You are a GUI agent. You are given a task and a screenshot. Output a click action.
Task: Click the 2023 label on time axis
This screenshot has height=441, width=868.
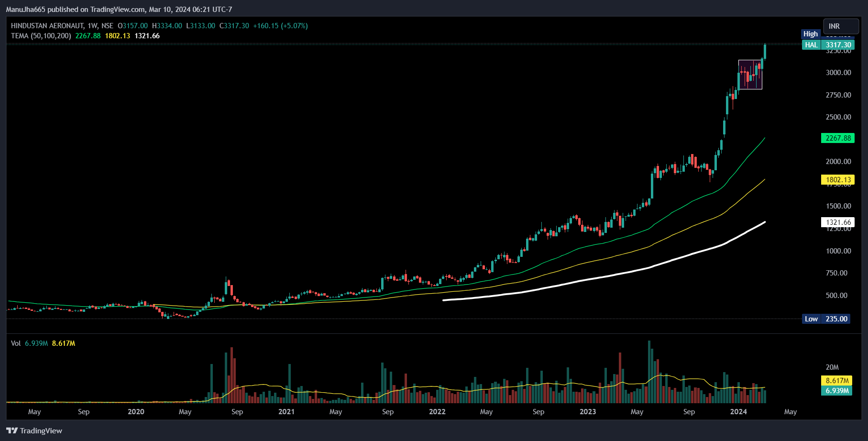[x=588, y=412]
